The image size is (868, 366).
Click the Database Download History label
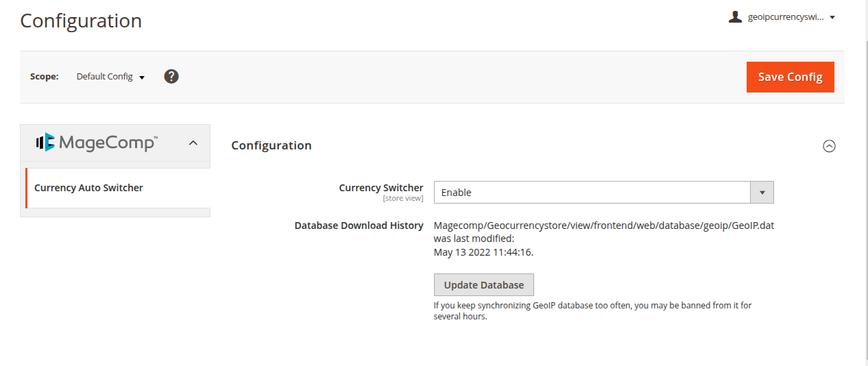pos(359,225)
